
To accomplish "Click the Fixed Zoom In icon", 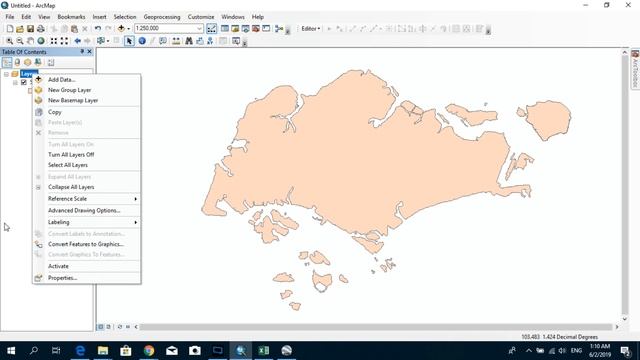I will click(54, 41).
